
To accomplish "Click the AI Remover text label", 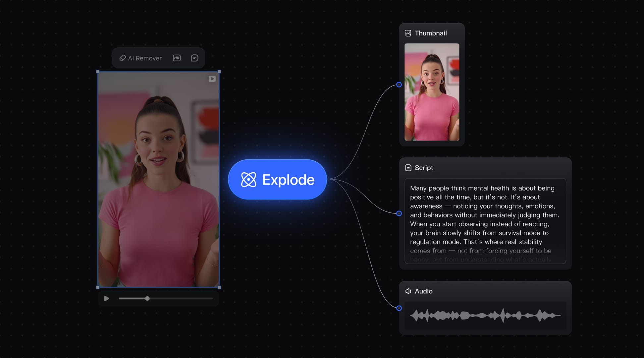I will click(x=145, y=58).
